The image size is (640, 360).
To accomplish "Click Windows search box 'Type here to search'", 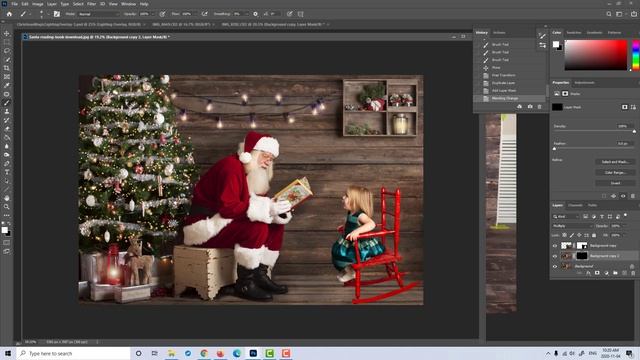I will coord(73,353).
